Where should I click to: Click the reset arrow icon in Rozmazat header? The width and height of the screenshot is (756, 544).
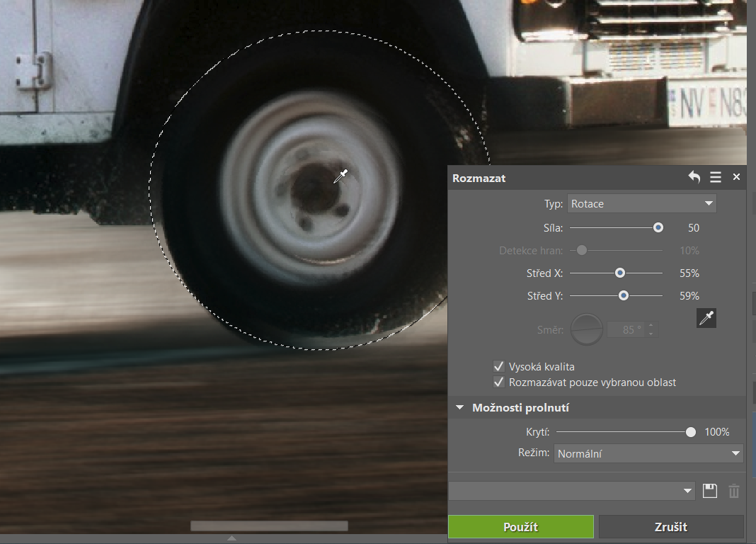694,178
